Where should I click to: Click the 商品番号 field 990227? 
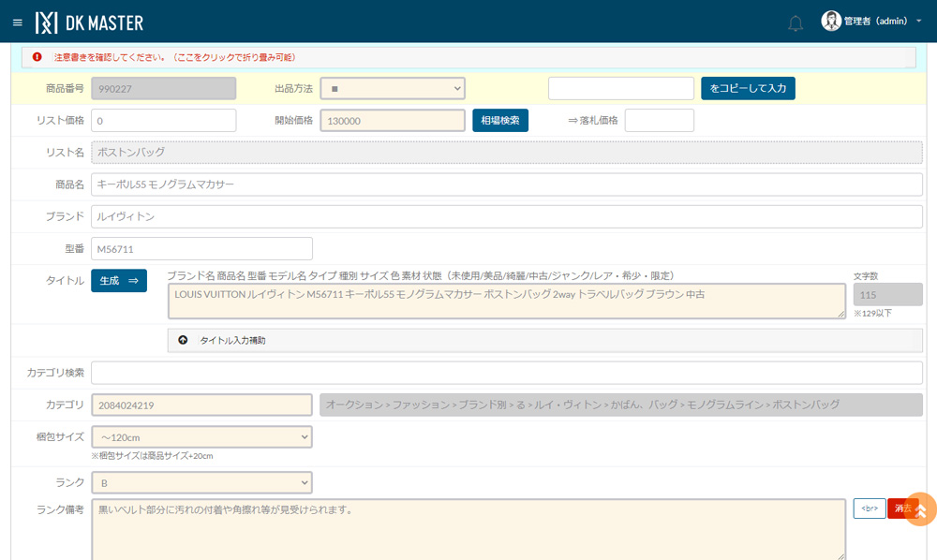164,88
